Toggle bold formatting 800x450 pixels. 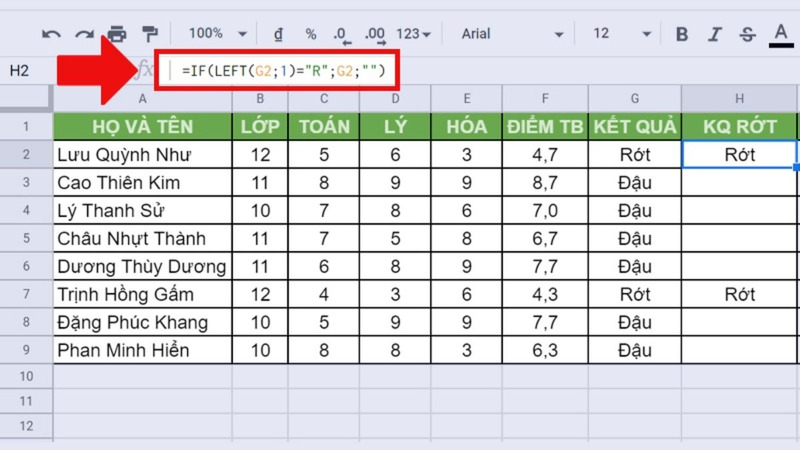(x=682, y=34)
